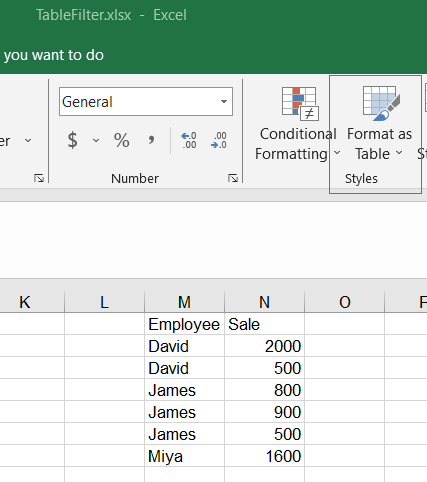Select the Miya cell

click(184, 456)
